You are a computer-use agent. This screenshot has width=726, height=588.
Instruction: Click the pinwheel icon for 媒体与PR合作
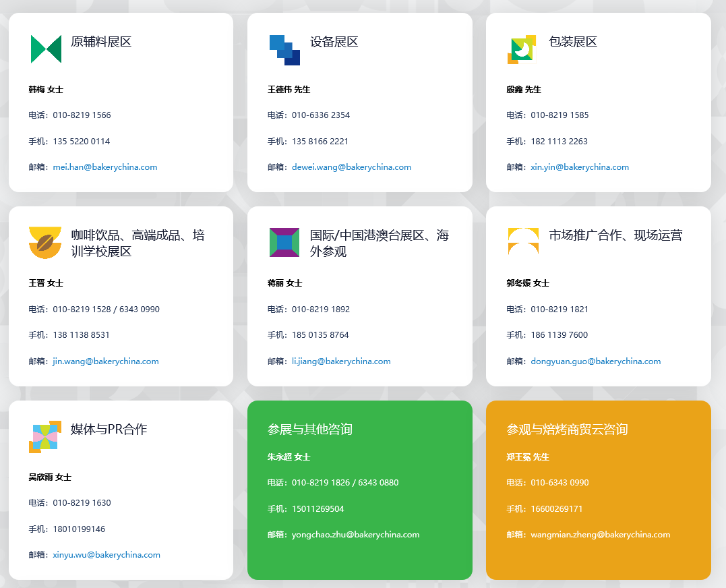(45, 437)
